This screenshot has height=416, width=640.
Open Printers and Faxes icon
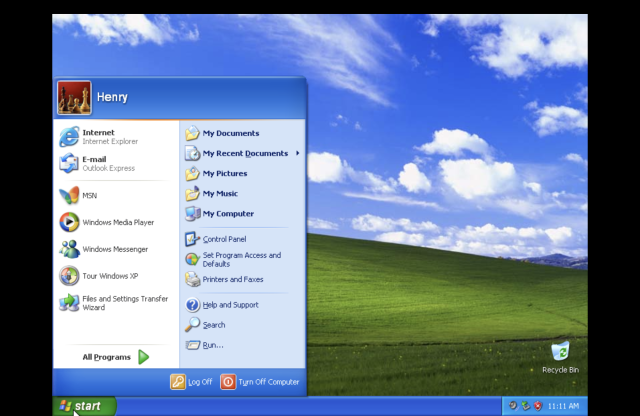click(x=192, y=279)
